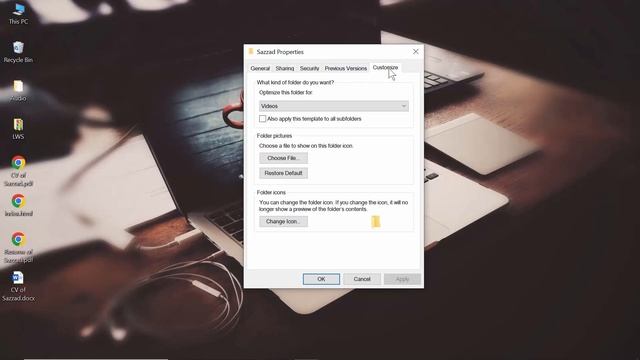Click the What kind of folder do you want label

coord(295,82)
